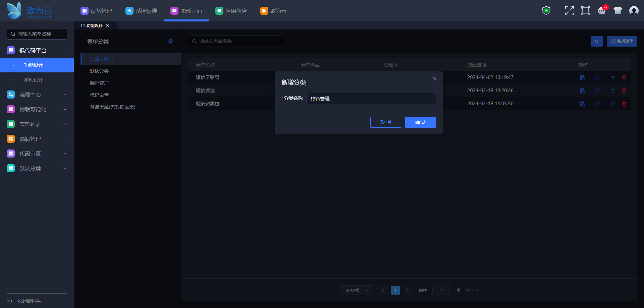Click the gear icon beside 表单分类
This screenshot has height=308, width=644.
coord(170,41)
